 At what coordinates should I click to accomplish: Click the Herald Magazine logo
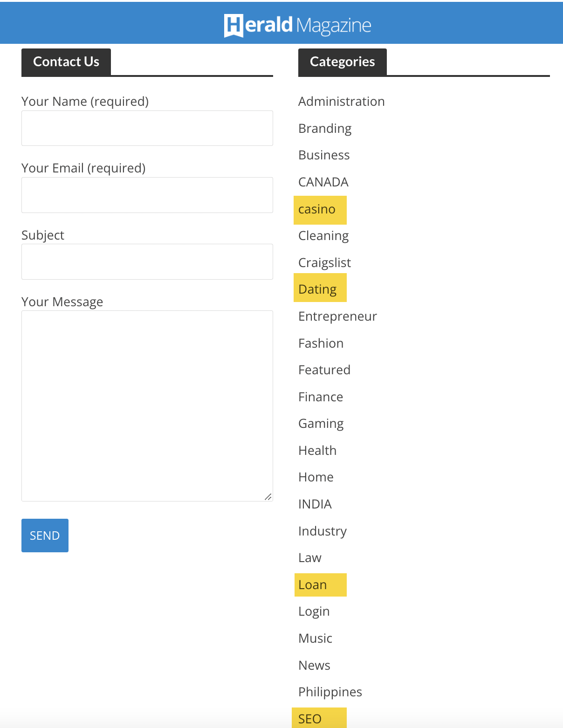coord(297,25)
